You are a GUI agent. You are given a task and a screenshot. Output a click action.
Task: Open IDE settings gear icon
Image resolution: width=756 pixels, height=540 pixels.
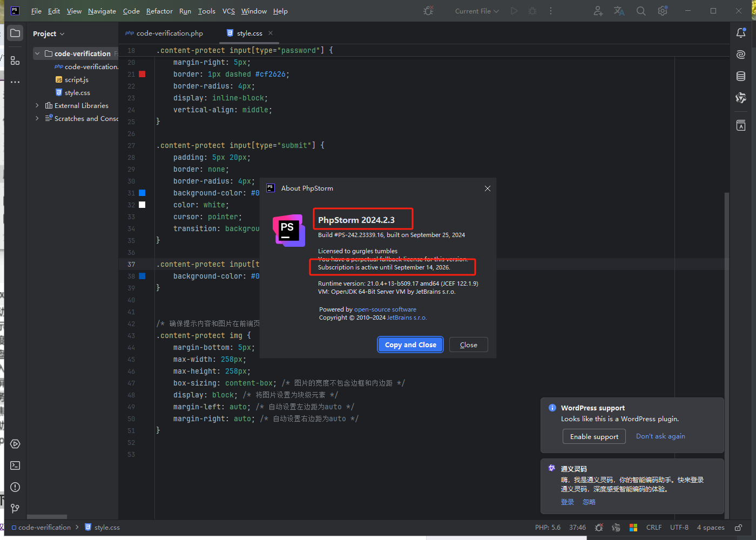pos(663,11)
